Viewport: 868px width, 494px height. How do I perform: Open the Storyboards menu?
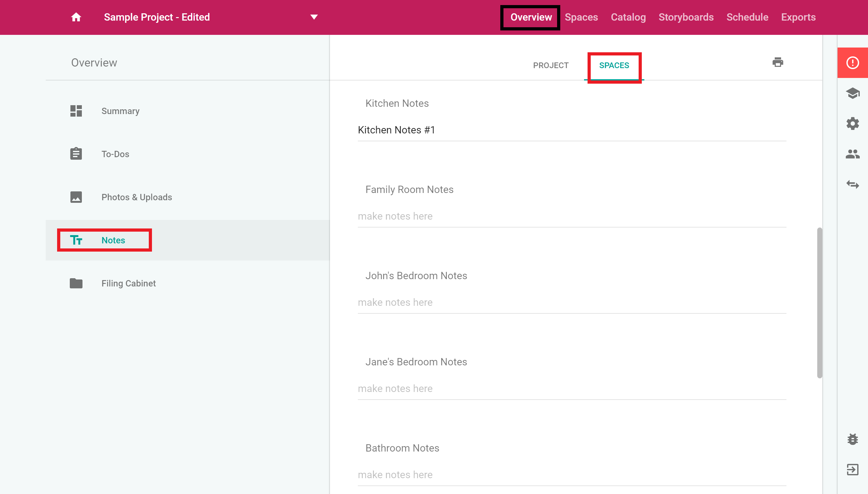[686, 17]
